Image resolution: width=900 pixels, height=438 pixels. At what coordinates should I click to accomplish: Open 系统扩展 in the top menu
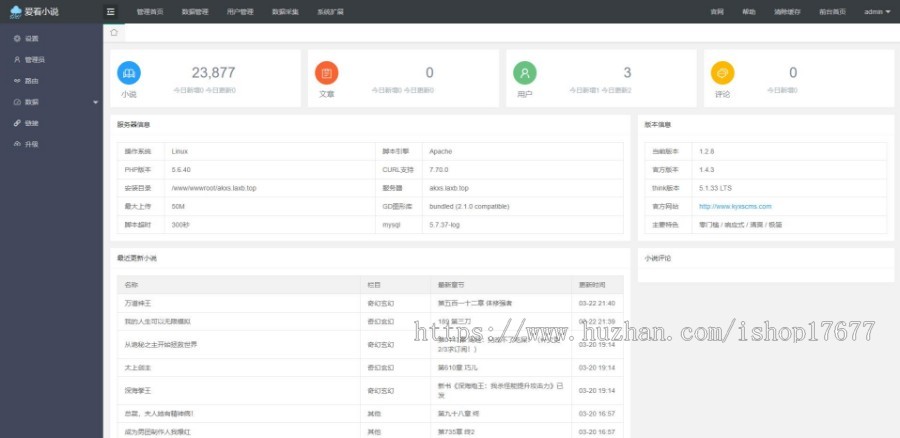[x=331, y=11]
